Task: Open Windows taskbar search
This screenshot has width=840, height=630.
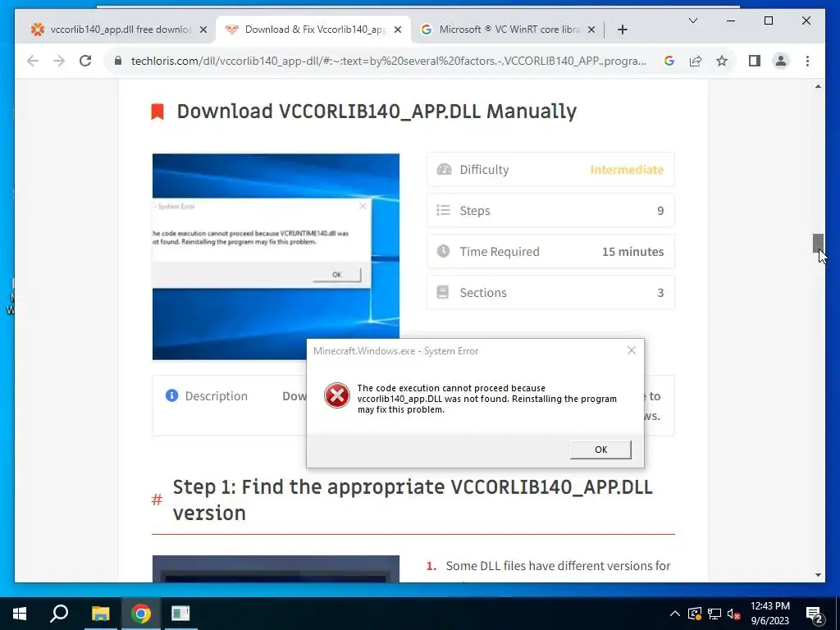Action: [x=59, y=614]
